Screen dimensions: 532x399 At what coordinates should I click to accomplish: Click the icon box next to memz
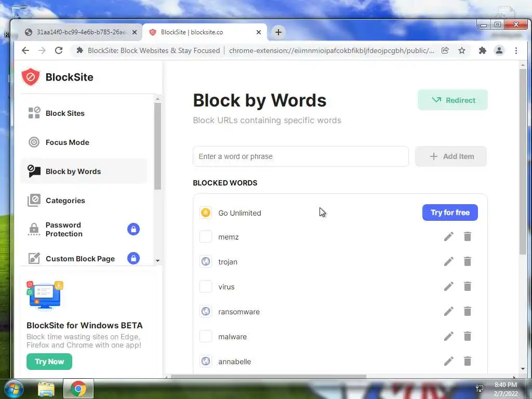tap(206, 237)
